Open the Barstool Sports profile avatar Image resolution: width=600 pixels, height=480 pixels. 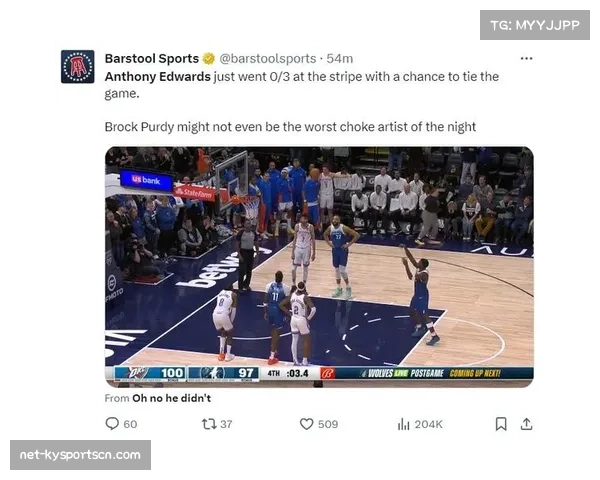(x=78, y=67)
